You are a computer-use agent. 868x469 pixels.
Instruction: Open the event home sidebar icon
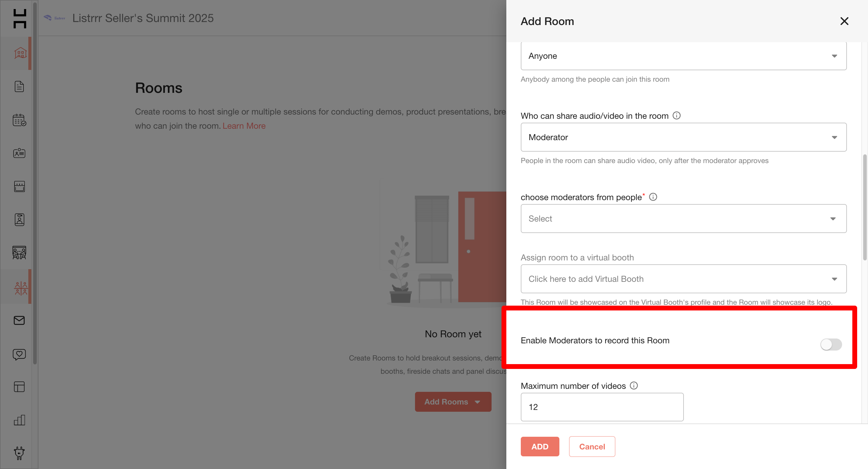pos(20,53)
